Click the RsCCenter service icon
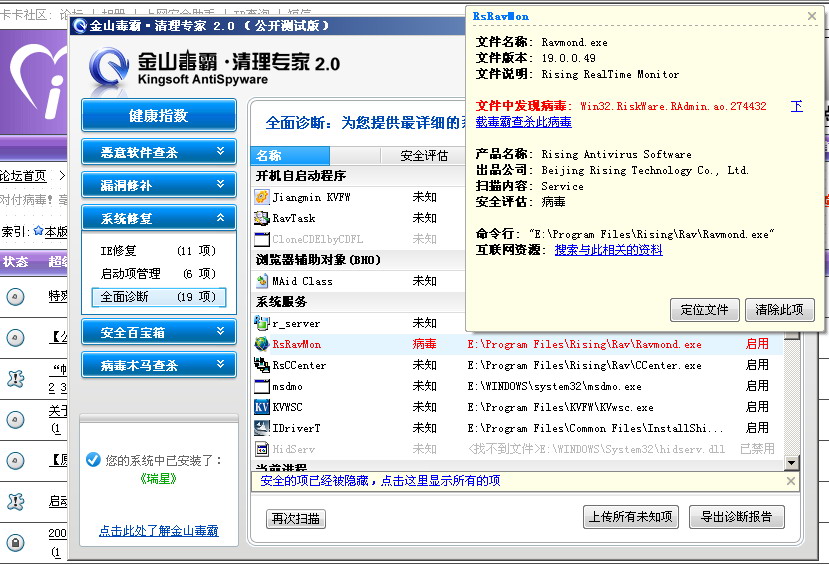The width and height of the screenshot is (829, 566). 262,365
